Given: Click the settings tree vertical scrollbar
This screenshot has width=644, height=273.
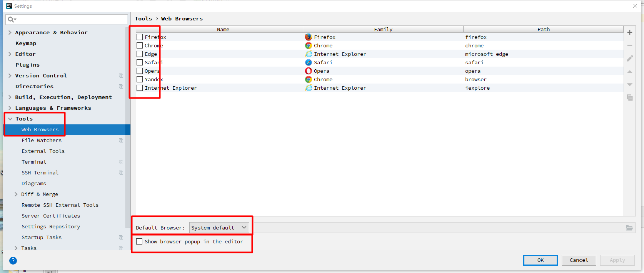Looking at the screenshot, I should (x=128, y=127).
